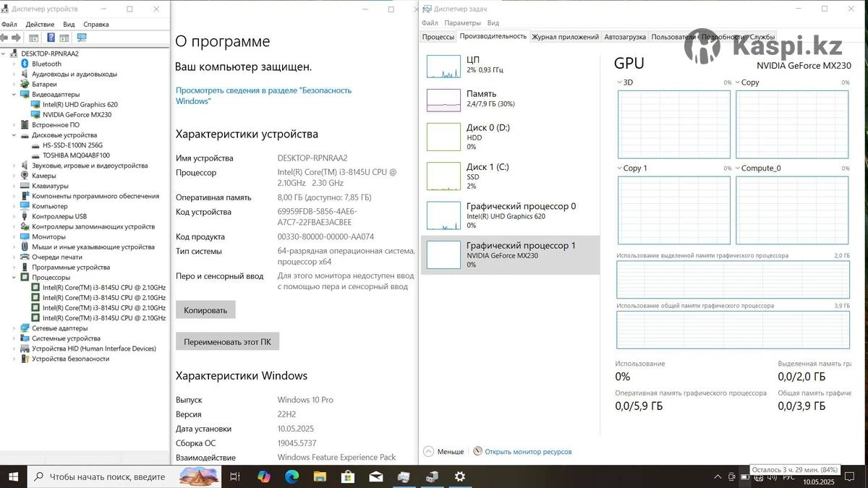This screenshot has width=868, height=488.
Task: Expand the Клавиатуры node arrow
Action: click(x=14, y=186)
